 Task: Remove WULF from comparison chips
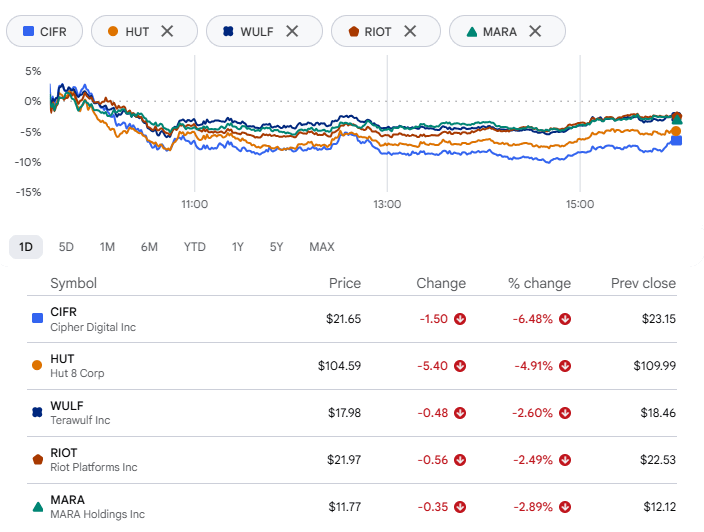coord(292,31)
